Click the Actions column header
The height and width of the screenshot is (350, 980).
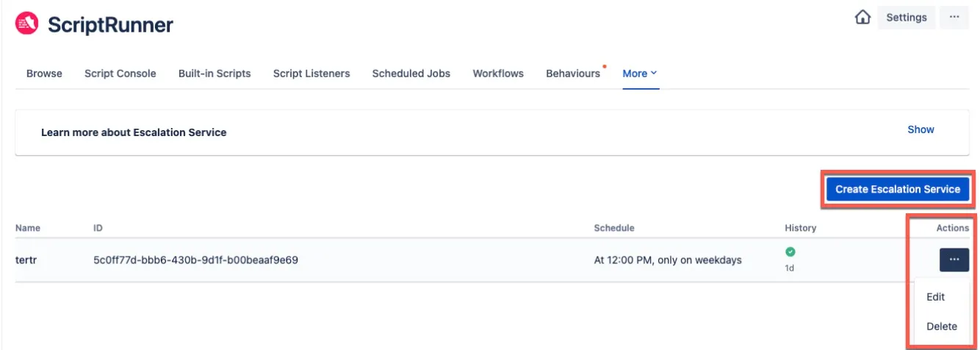pos(952,228)
